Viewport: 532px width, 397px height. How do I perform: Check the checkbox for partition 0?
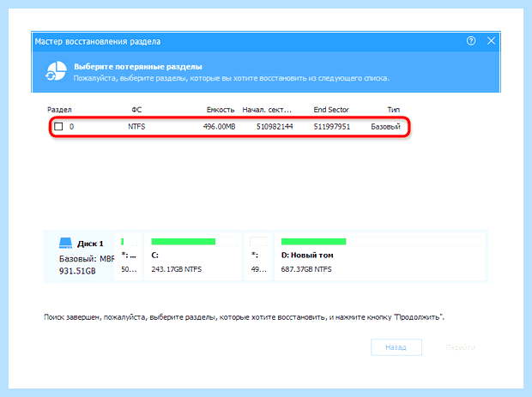pyautogui.click(x=58, y=126)
